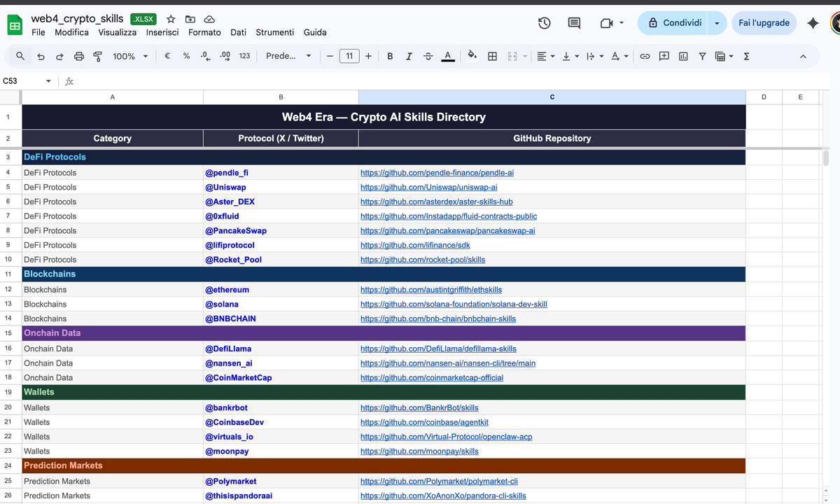The image size is (840, 504).
Task: Open the DefiLlama/defillama-skills GitHub link
Action: [x=438, y=349]
